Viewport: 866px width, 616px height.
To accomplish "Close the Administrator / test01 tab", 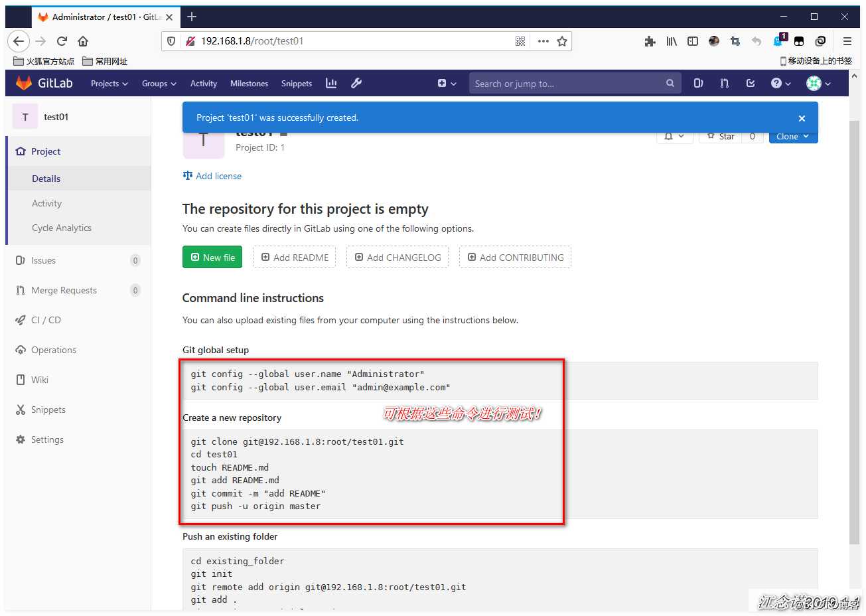I will tap(169, 17).
